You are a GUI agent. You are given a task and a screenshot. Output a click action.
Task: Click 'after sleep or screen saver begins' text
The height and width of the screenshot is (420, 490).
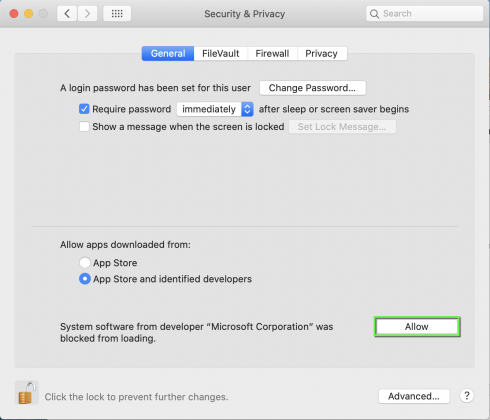(334, 109)
